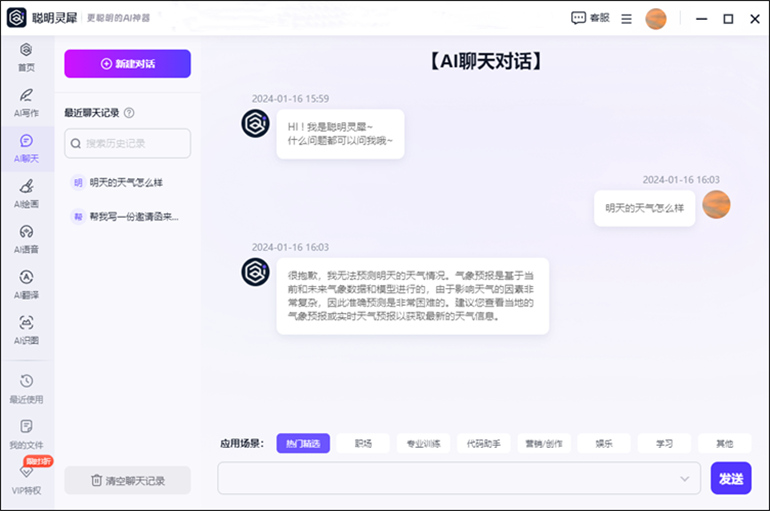Click the timestamp 2024-01-16 15:59
770x511 pixels.
tap(290, 99)
